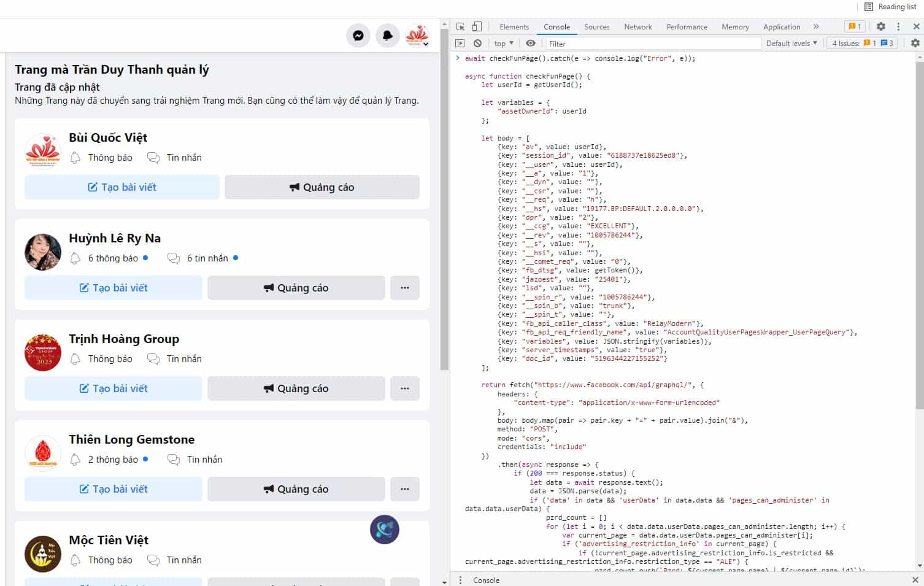
Task: Open 2 thông báo for Thiên Long Gemstone
Action: [109, 460]
